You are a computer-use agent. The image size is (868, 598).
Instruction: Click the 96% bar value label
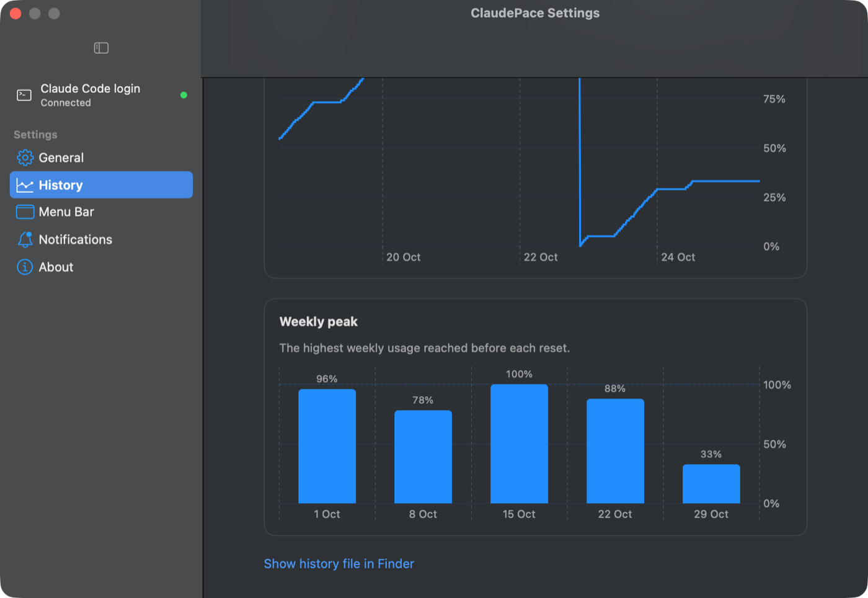(327, 379)
